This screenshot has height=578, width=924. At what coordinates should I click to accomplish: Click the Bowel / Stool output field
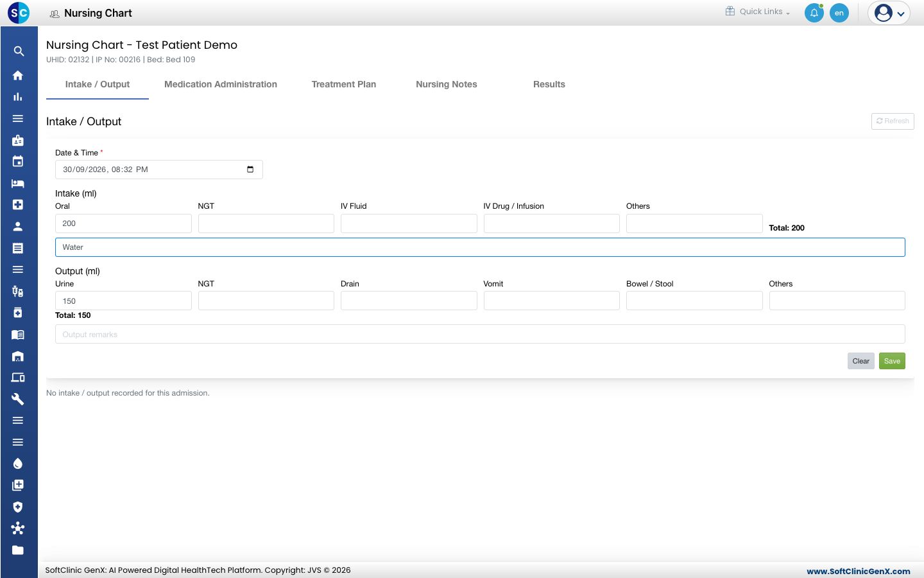[694, 301]
